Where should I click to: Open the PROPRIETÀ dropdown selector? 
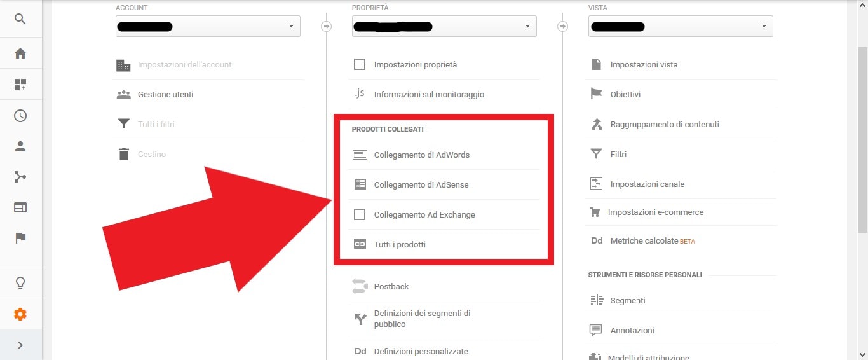click(444, 26)
